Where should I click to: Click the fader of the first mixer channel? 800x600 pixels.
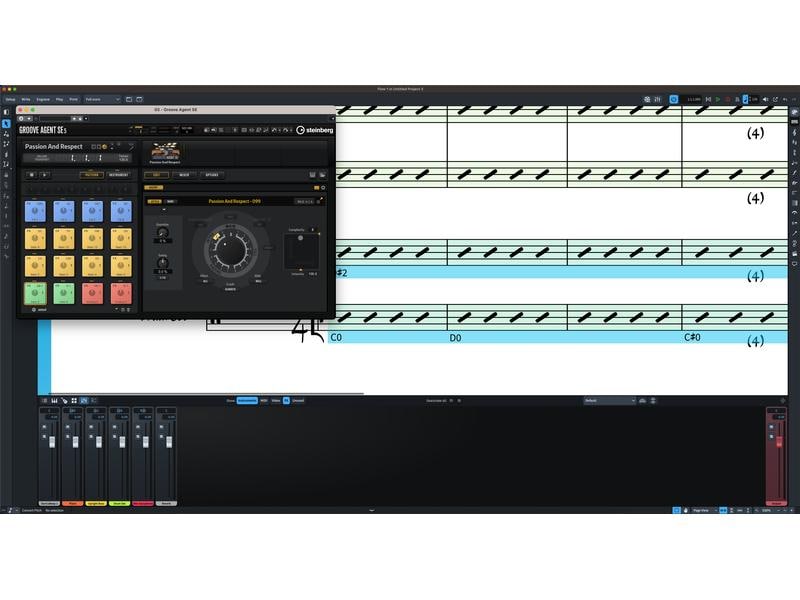(52, 442)
